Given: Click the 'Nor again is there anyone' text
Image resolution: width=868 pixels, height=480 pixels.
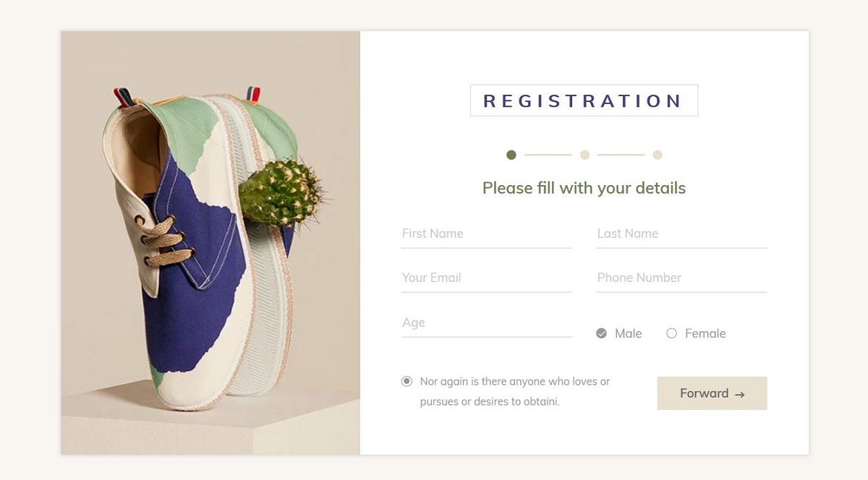Looking at the screenshot, I should click(515, 391).
